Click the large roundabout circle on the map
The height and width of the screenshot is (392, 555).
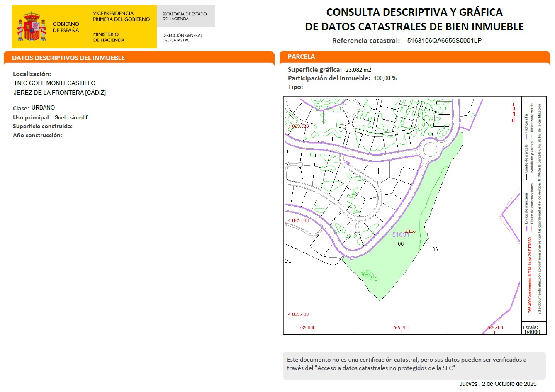pos(430,149)
